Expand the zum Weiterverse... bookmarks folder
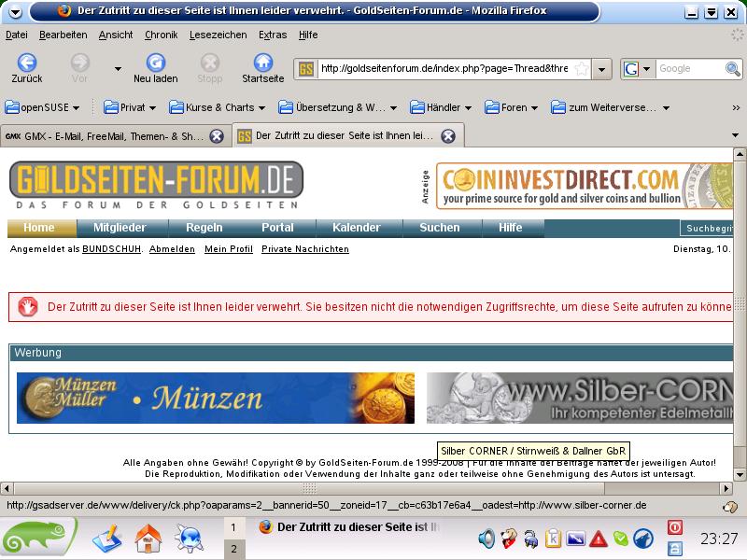Screen dimensions: 747x560 pos(611,107)
